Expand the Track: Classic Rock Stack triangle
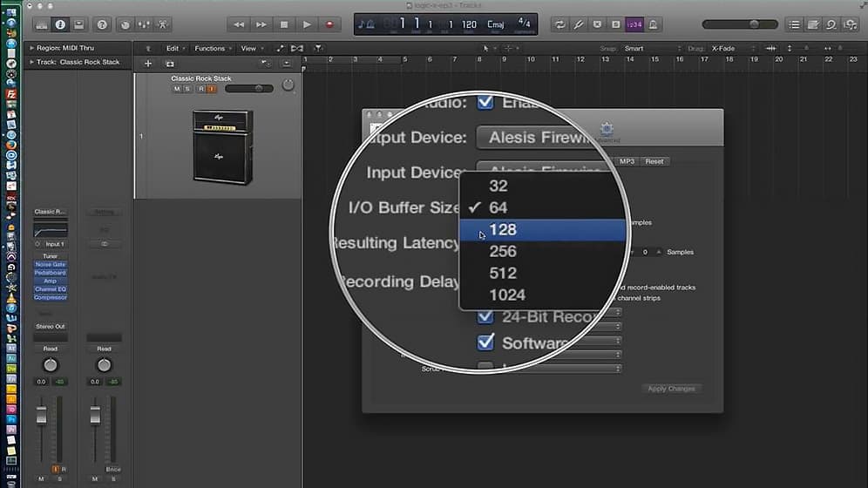This screenshot has height=488, width=868. pos(31,62)
